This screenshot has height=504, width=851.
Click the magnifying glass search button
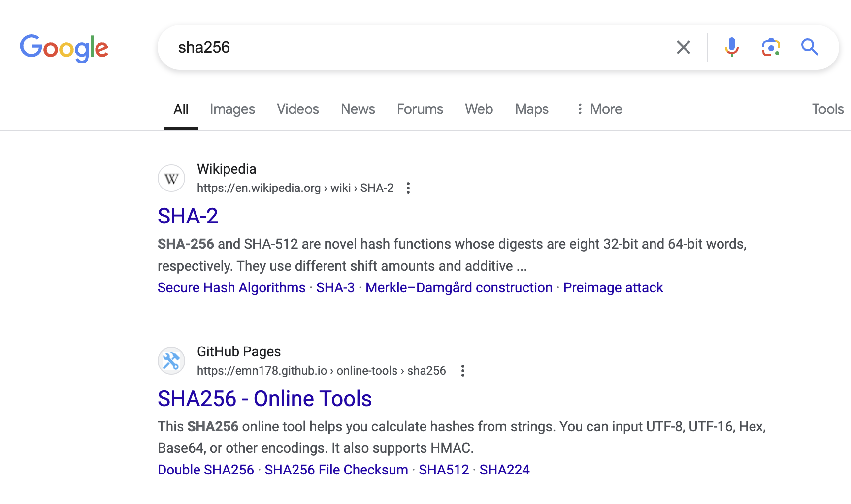[810, 47]
